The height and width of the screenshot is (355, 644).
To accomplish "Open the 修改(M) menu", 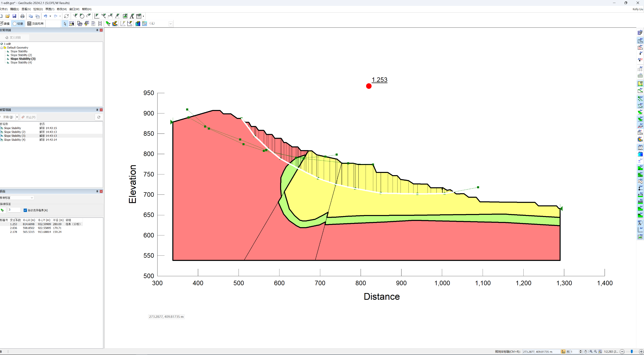I will click(x=61, y=9).
